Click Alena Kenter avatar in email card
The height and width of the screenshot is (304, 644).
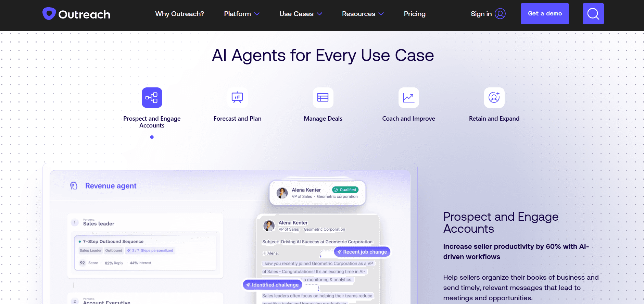pyautogui.click(x=269, y=226)
